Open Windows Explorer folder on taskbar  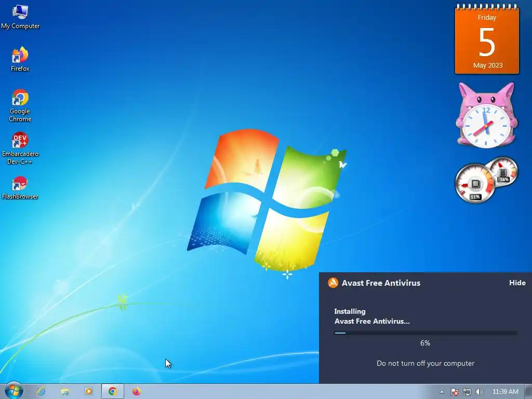click(x=65, y=392)
